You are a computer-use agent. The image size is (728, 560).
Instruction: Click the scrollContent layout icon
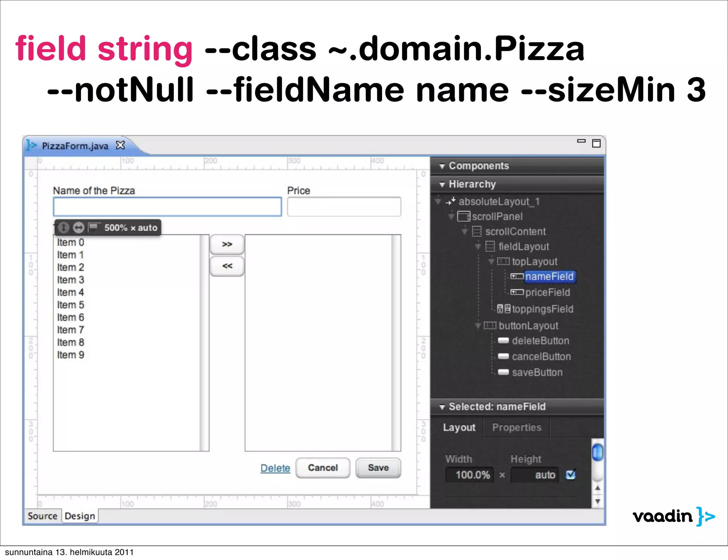pos(477,231)
